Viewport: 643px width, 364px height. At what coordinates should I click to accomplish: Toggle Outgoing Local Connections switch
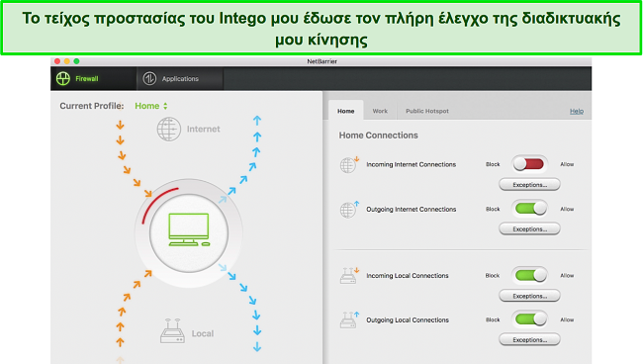[x=530, y=319]
